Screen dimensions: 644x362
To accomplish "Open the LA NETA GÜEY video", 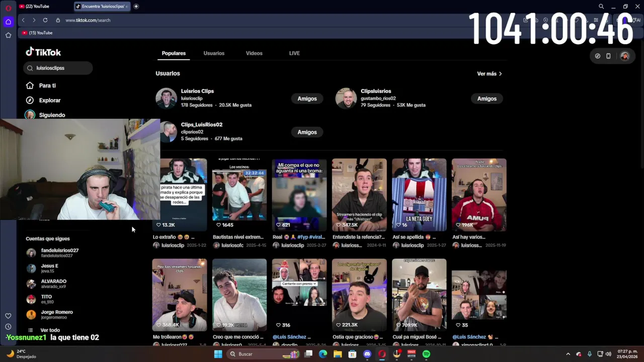I will pyautogui.click(x=419, y=195).
